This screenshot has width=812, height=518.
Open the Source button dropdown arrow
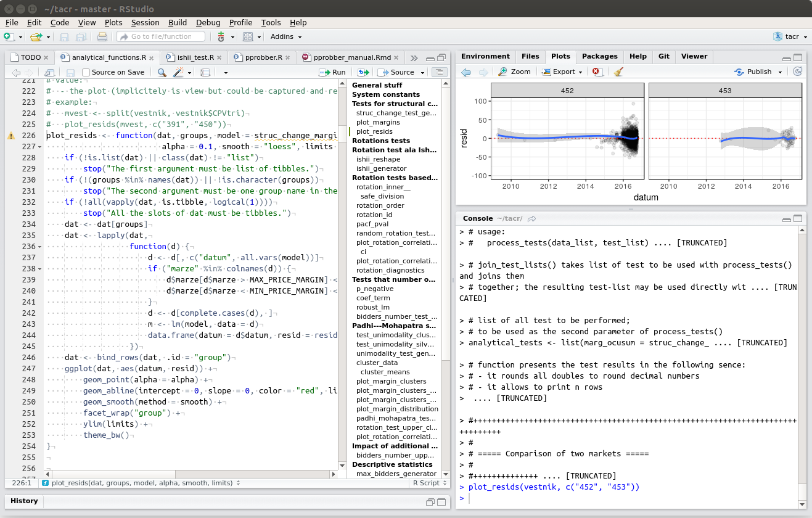coord(421,72)
